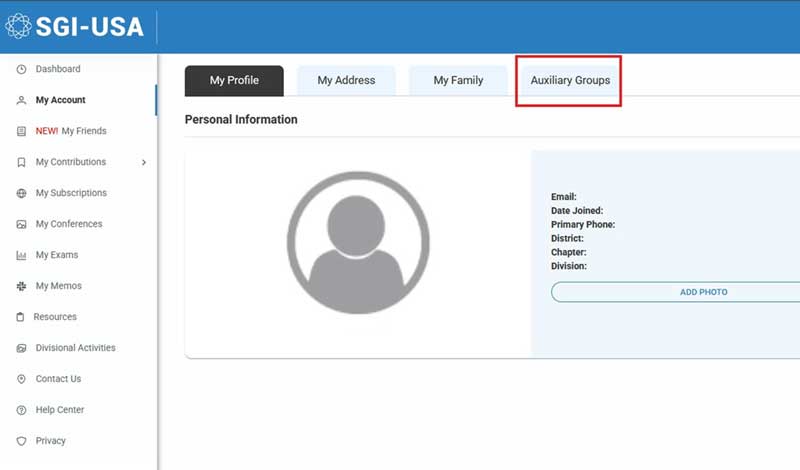Image resolution: width=800 pixels, height=470 pixels.
Task: Open My Contributions in the sidebar
Action: pos(71,162)
